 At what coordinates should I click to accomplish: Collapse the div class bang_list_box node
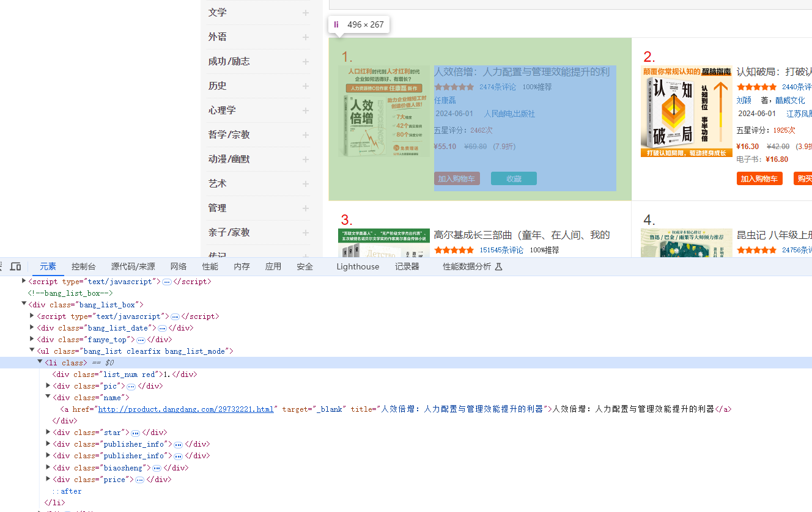point(24,304)
